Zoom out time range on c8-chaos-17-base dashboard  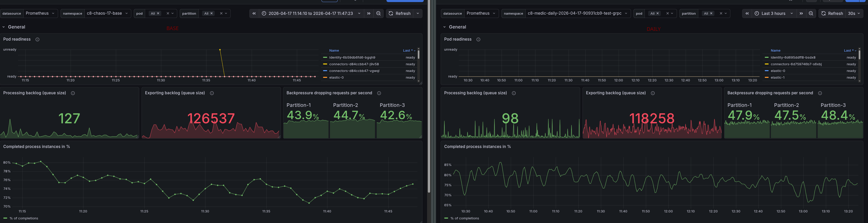point(379,13)
